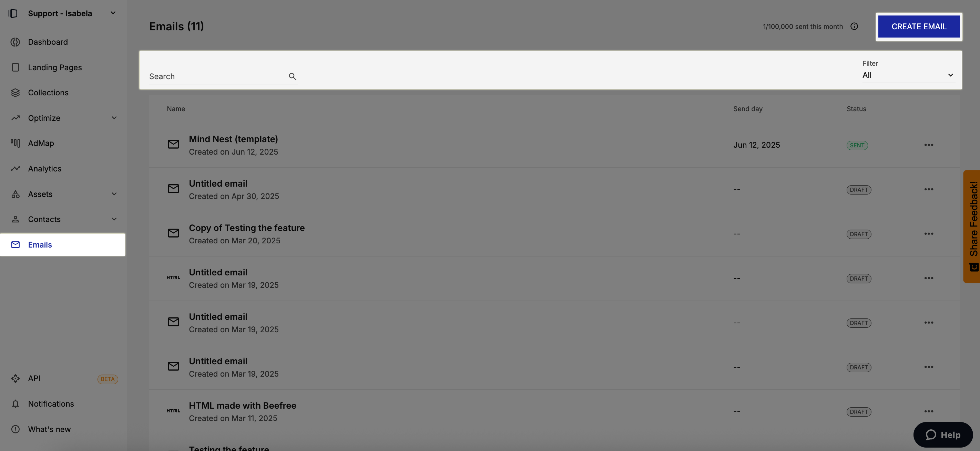980x451 pixels.
Task: Click the API nodes icon
Action: pyautogui.click(x=15, y=378)
